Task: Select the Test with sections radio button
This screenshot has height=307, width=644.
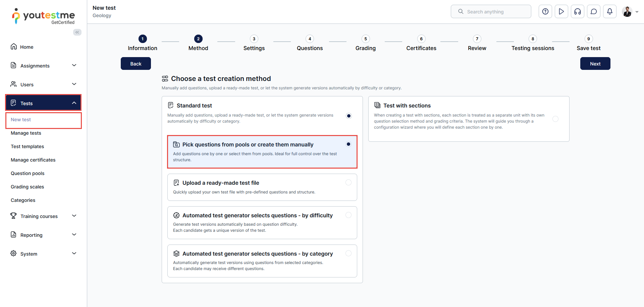Action: (x=555, y=119)
